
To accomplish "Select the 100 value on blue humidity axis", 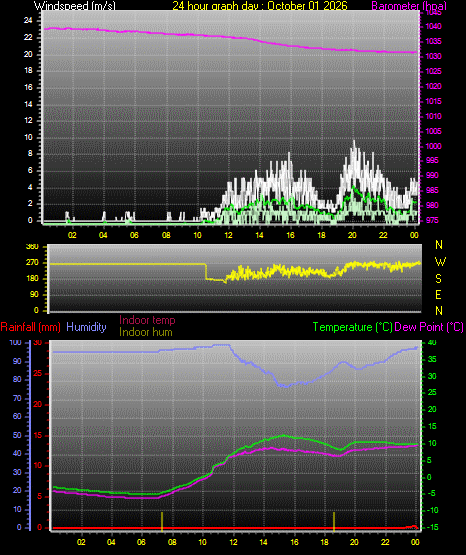I will [16, 343].
